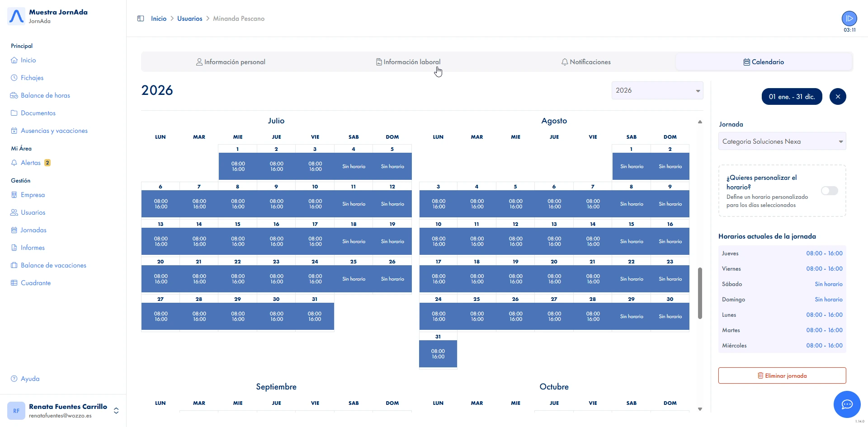Click the 01 ene. - 31 dic. range button
868x427 pixels.
pos(792,97)
